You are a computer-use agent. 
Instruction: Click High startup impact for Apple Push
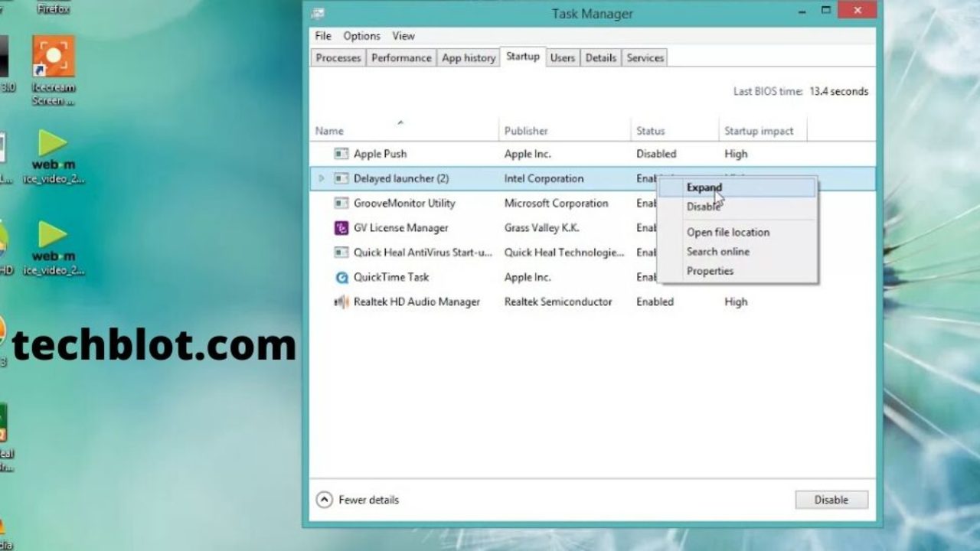click(x=736, y=154)
